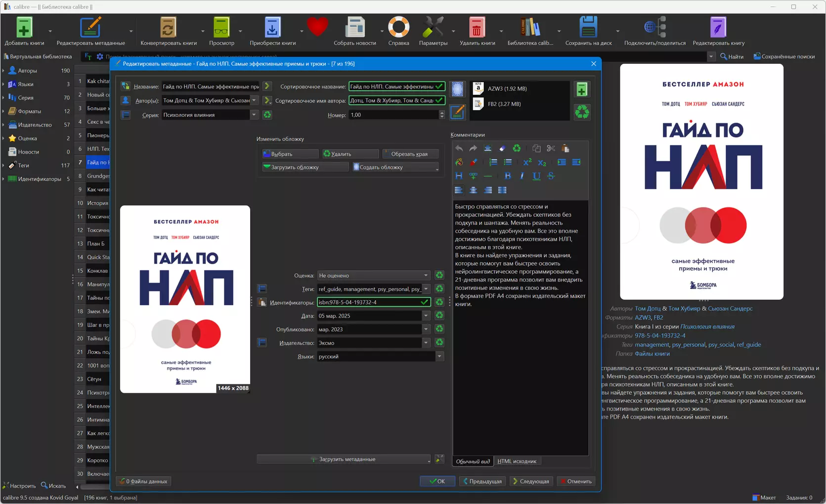Remove selected format with large recycle icon

click(582, 112)
